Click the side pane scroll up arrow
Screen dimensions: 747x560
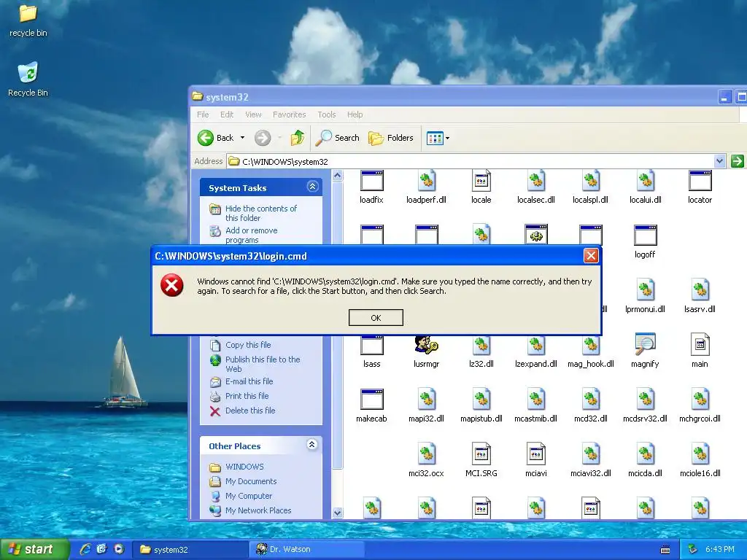[x=337, y=176]
